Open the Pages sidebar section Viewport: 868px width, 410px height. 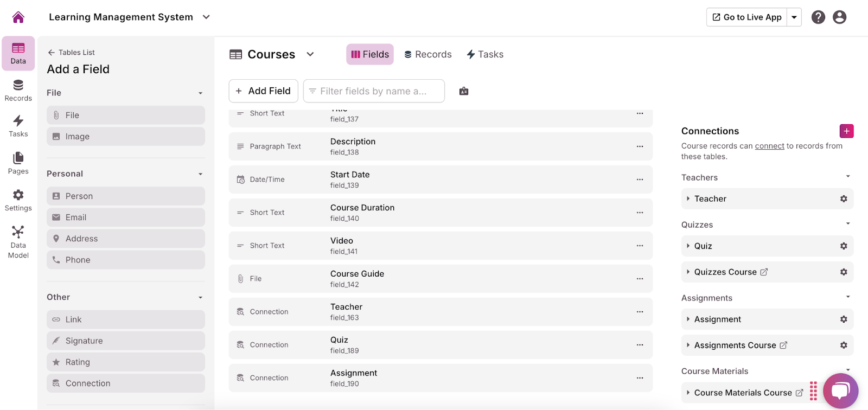pos(18,163)
